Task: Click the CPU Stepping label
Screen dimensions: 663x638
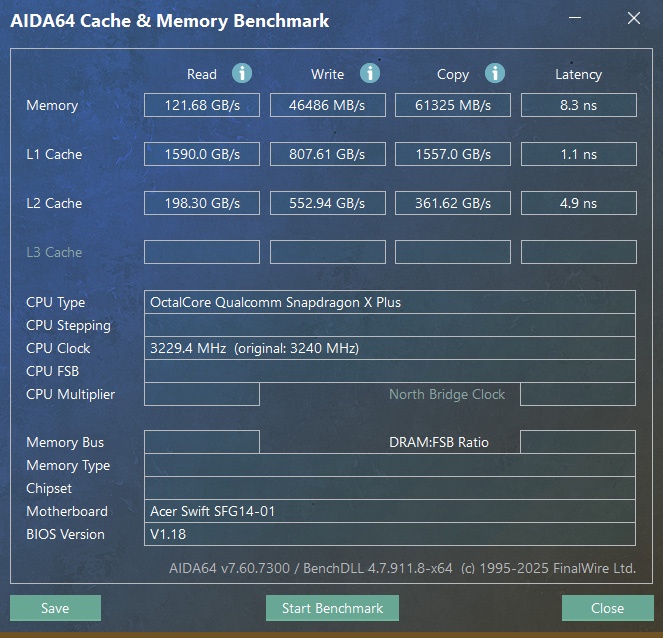Action: pos(68,326)
